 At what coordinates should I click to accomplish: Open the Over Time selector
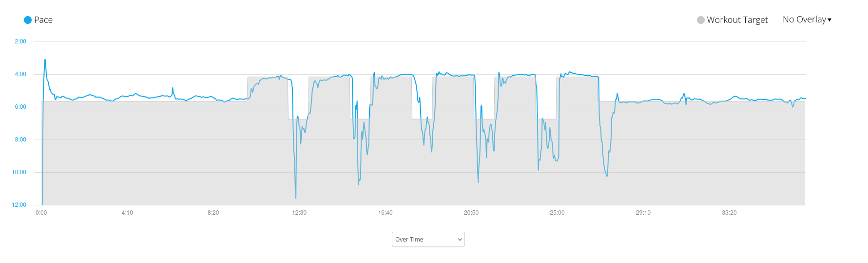428,239
